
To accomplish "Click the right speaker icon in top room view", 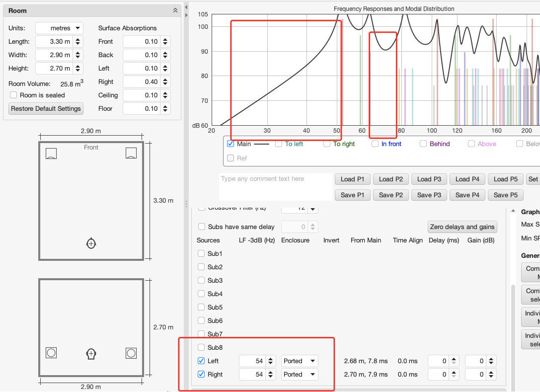I will pos(131,154).
